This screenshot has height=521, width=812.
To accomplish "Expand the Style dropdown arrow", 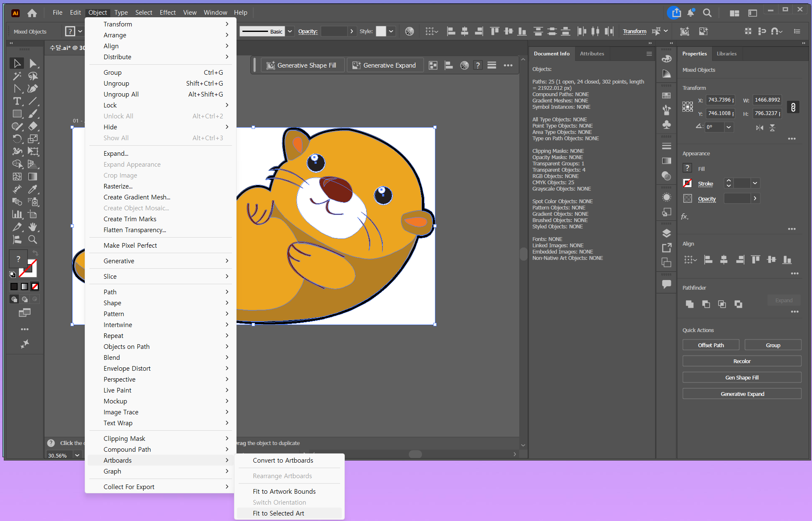I will 391,31.
